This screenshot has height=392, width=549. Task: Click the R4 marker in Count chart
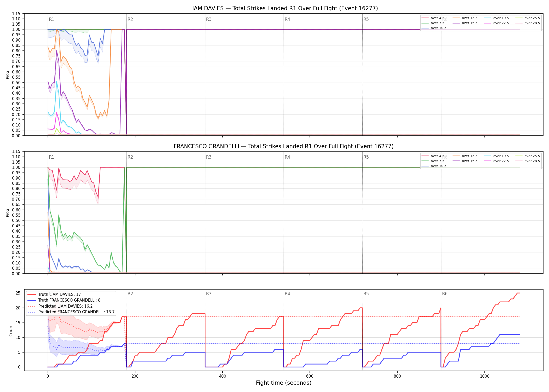tap(287, 294)
